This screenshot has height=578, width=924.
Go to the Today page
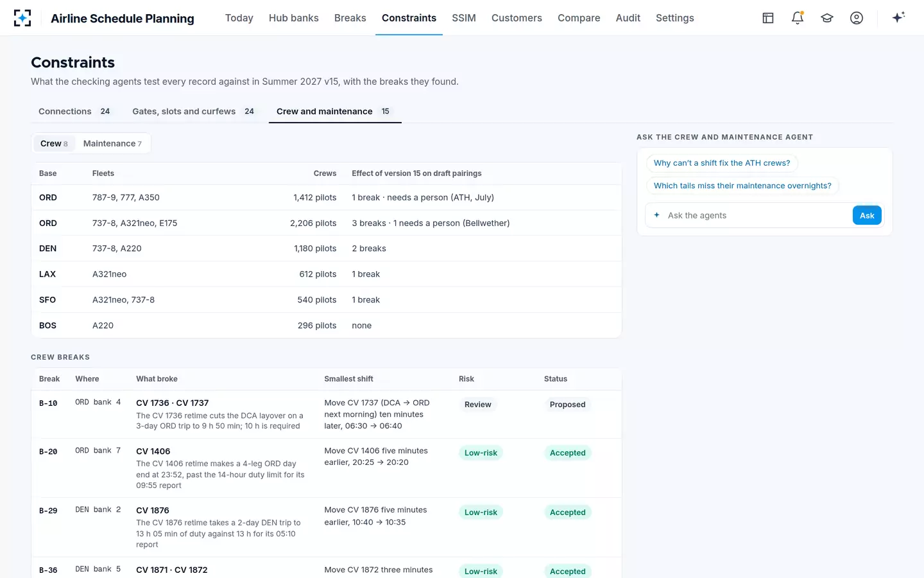(x=239, y=18)
